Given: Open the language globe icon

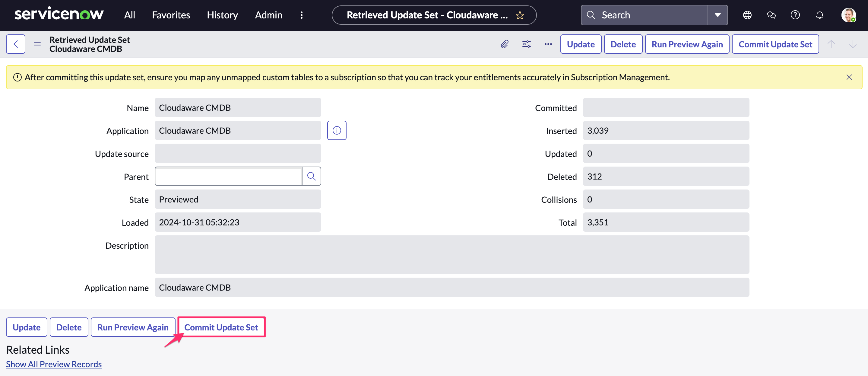Looking at the screenshot, I should click(747, 15).
